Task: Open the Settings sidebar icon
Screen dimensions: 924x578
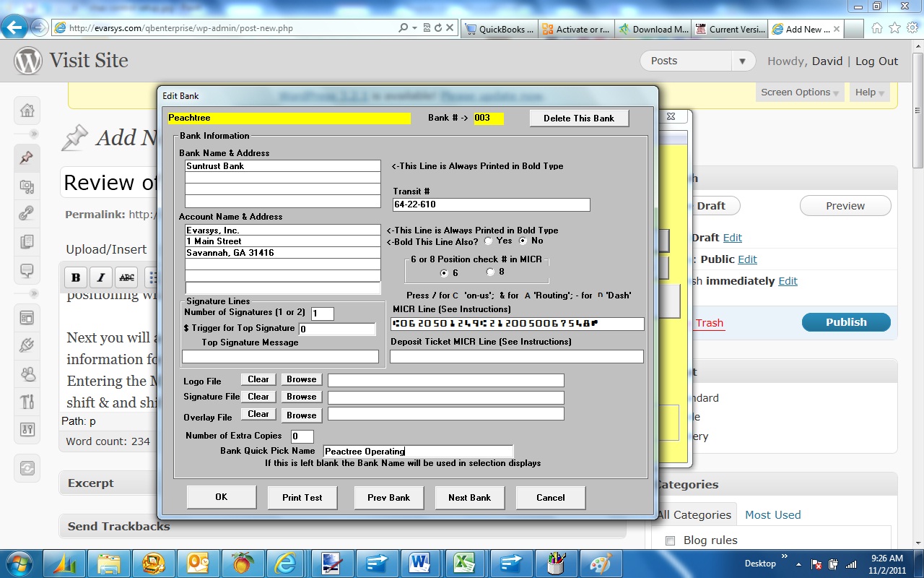Action: click(27, 429)
